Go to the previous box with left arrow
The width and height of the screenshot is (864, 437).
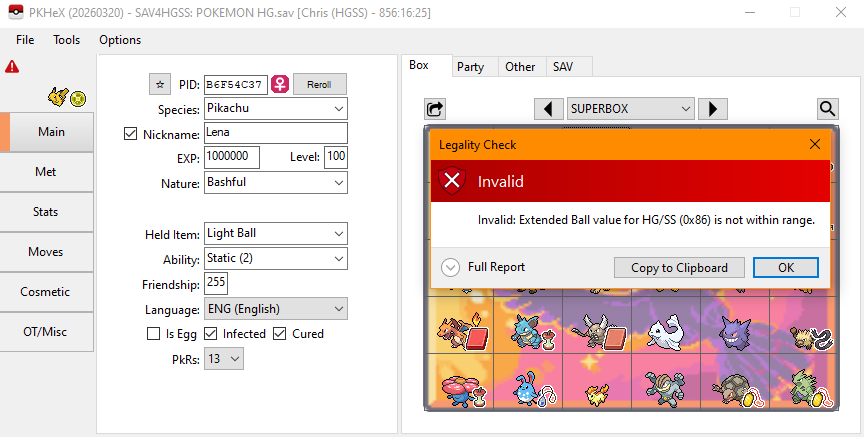coord(548,108)
